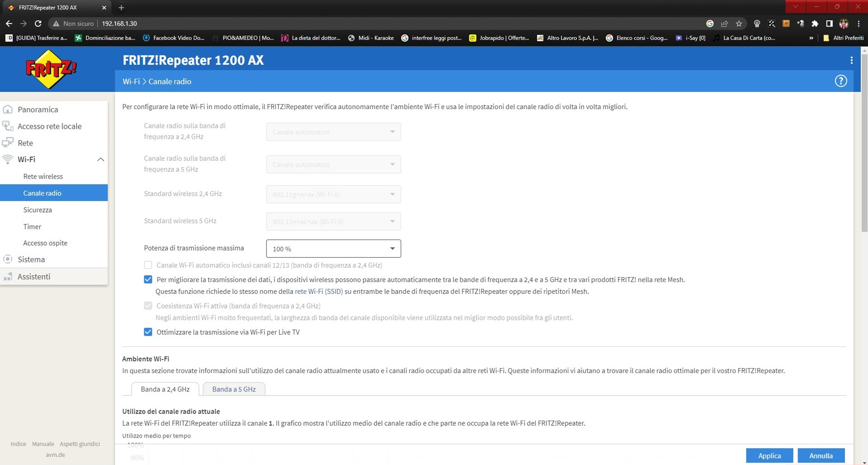Collapse the Wi-Fi sidebar section chevron
Image resolution: width=868 pixels, height=465 pixels.
point(101,160)
